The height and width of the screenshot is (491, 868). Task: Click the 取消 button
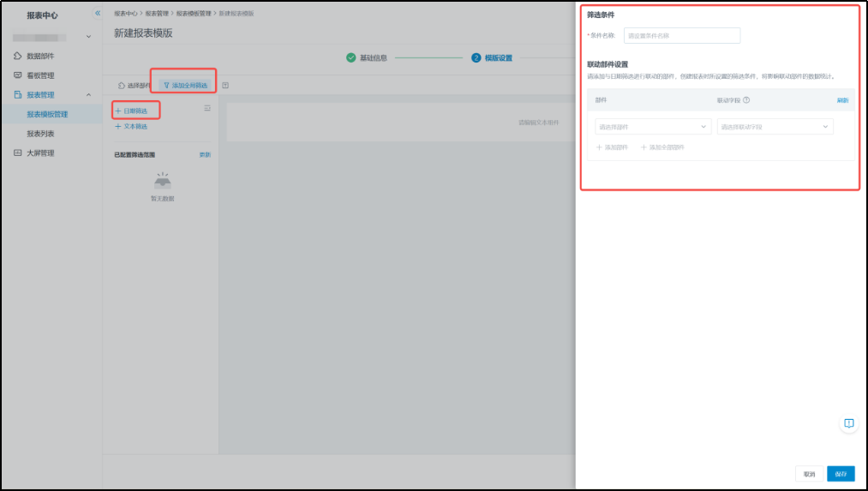coord(810,474)
